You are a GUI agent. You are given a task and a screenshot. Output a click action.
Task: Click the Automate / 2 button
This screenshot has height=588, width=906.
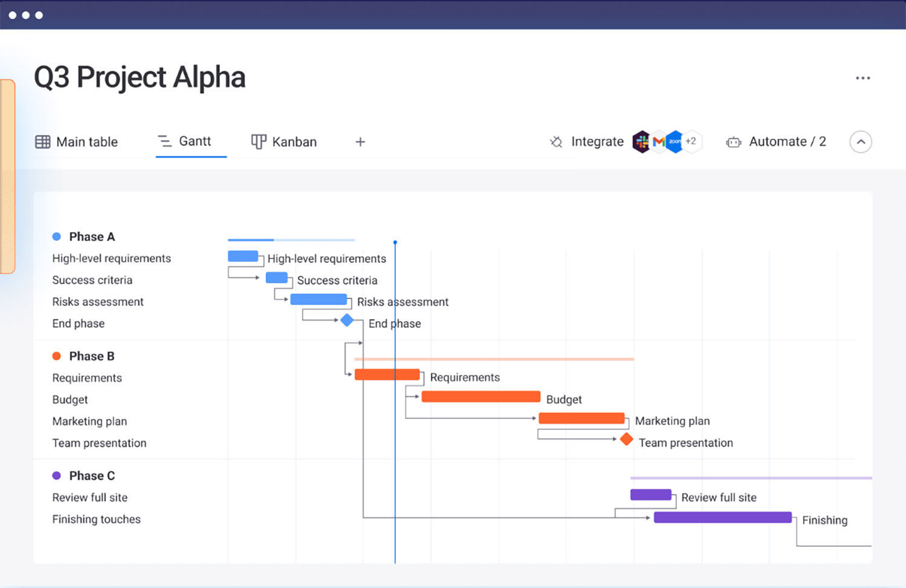coord(787,141)
